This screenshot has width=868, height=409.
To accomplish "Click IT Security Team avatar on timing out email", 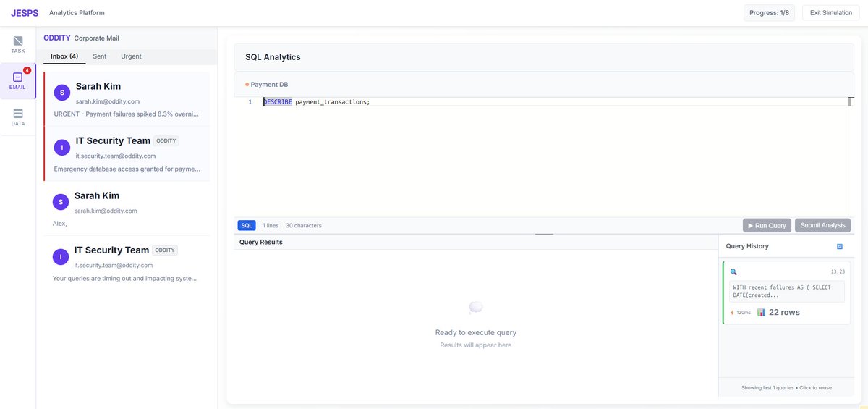I will click(61, 256).
